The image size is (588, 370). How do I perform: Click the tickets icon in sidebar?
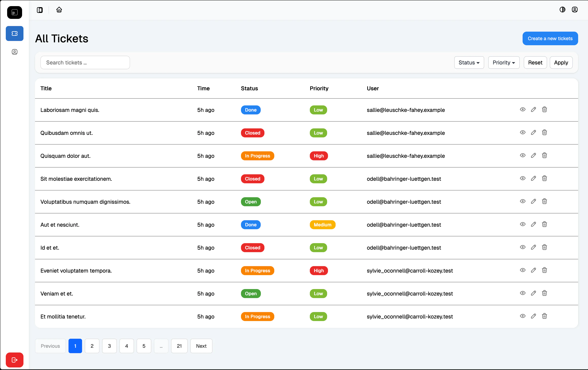15,33
